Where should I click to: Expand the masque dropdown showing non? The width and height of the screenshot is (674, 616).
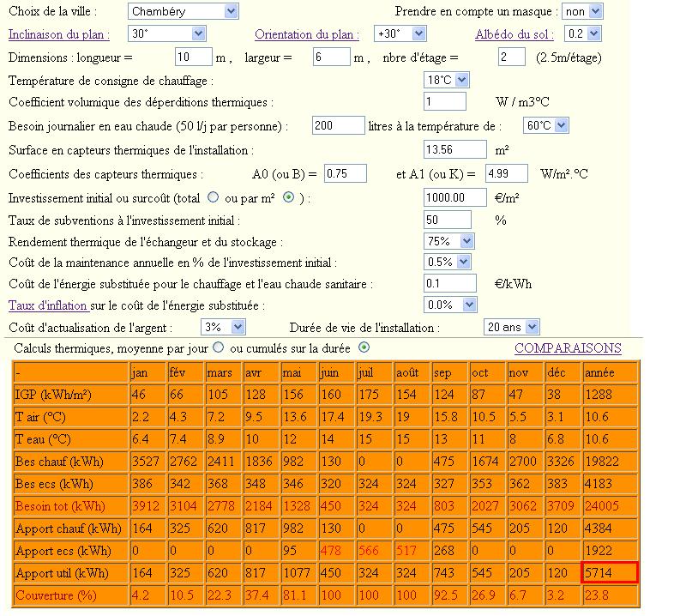tap(583, 11)
